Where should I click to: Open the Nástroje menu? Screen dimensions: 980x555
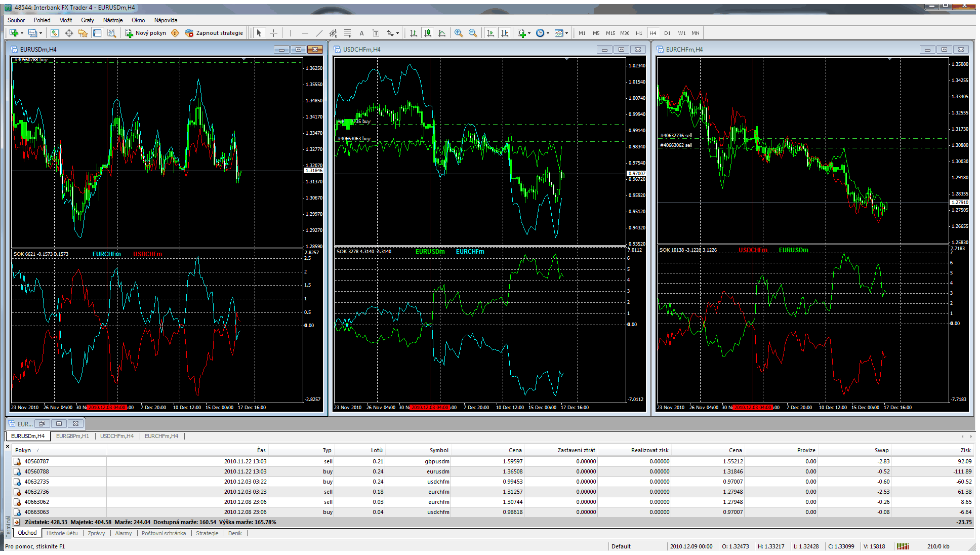(113, 20)
